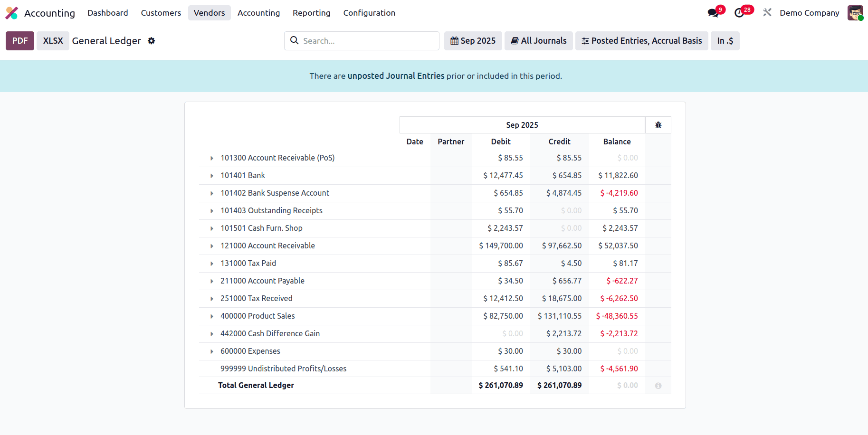This screenshot has width=868, height=435.
Task: Click the info icon on total row
Action: 658,386
